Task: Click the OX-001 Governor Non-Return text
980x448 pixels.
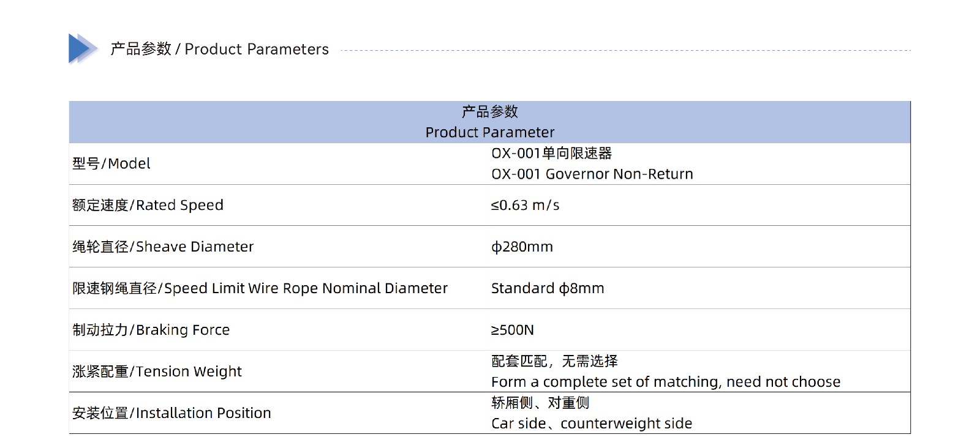Action: tap(592, 174)
